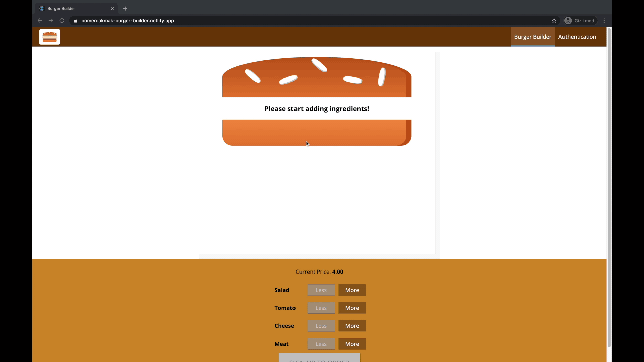The width and height of the screenshot is (644, 362).
Task: Add more Salad
Action: tap(352, 290)
